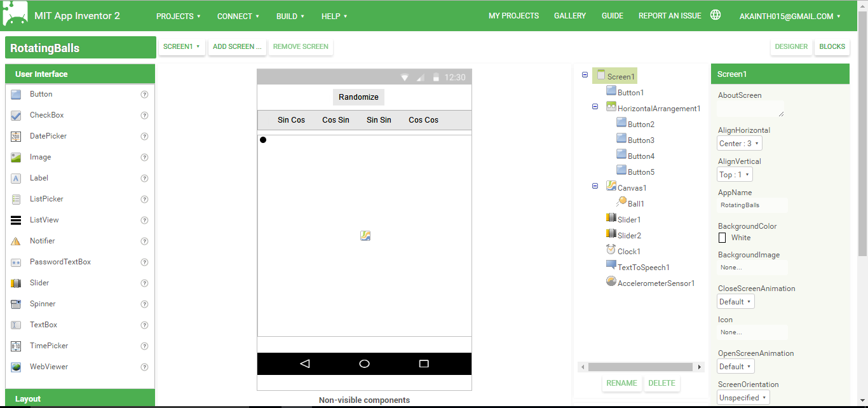Viewport: 868px width, 408px height.
Task: Collapse the Canvas1 tree node
Action: click(x=595, y=186)
